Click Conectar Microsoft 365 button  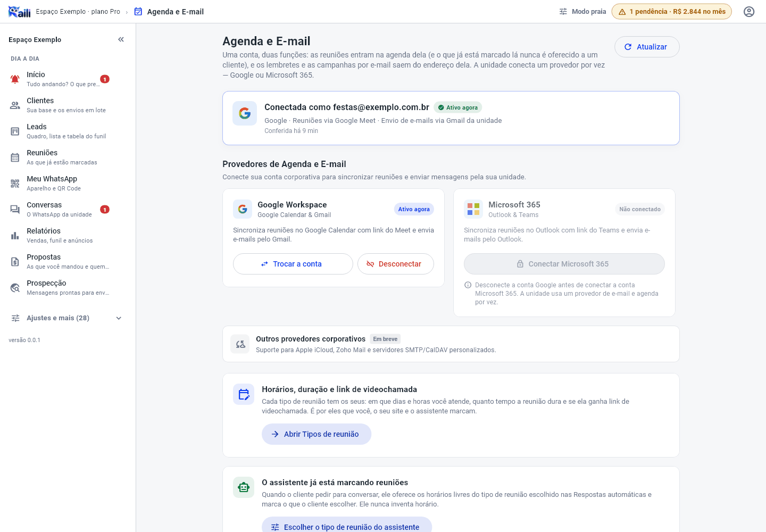tap(564, 264)
